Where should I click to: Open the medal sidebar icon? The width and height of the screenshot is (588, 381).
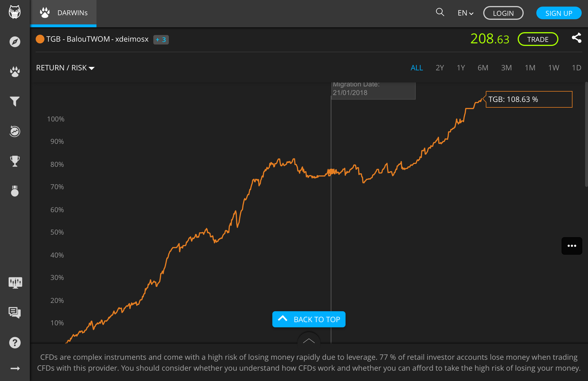pyautogui.click(x=15, y=191)
